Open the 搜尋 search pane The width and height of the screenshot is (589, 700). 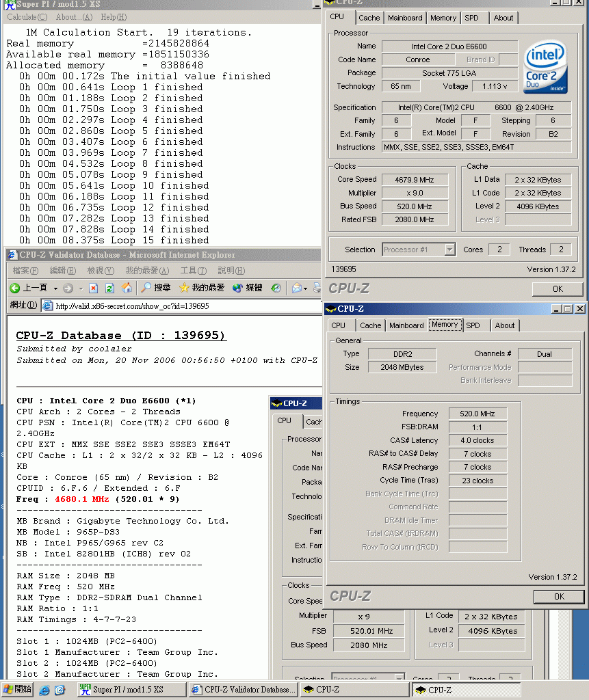click(155, 288)
